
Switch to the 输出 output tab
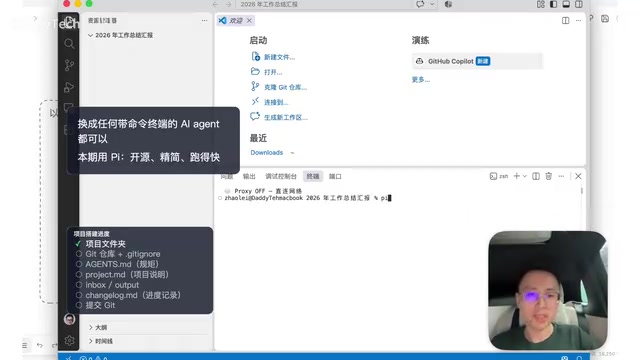point(249,176)
